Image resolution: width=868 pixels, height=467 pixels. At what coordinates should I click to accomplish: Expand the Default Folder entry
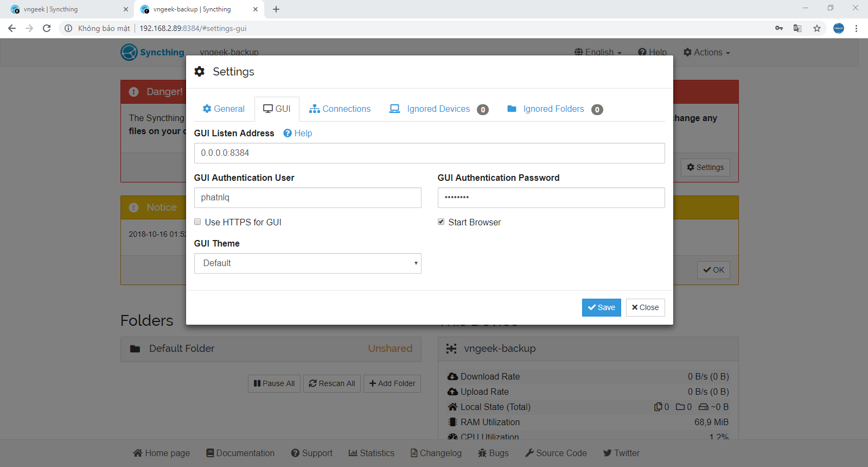click(271, 349)
